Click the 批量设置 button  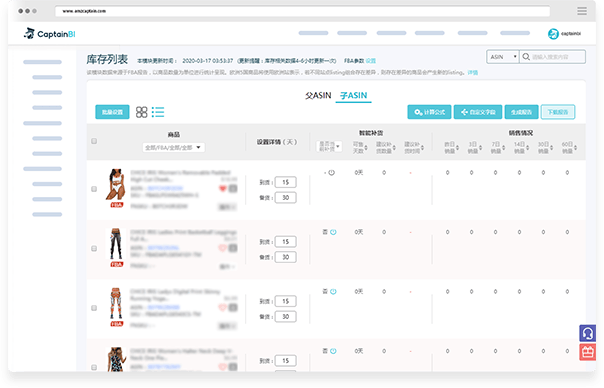click(112, 112)
